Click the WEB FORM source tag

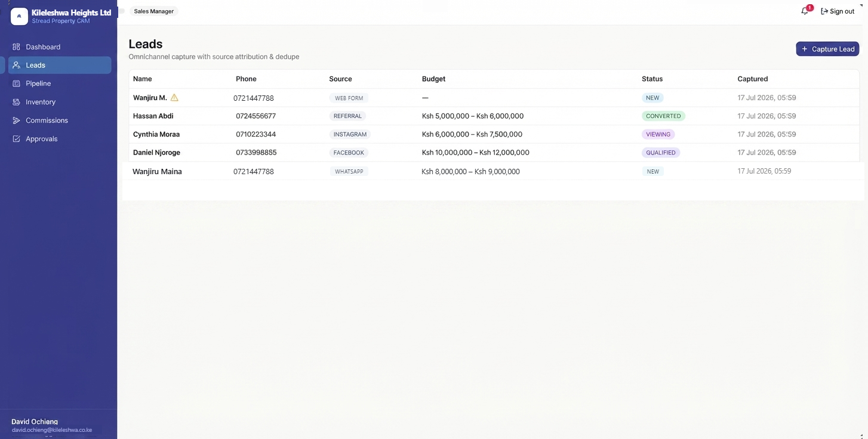(349, 98)
